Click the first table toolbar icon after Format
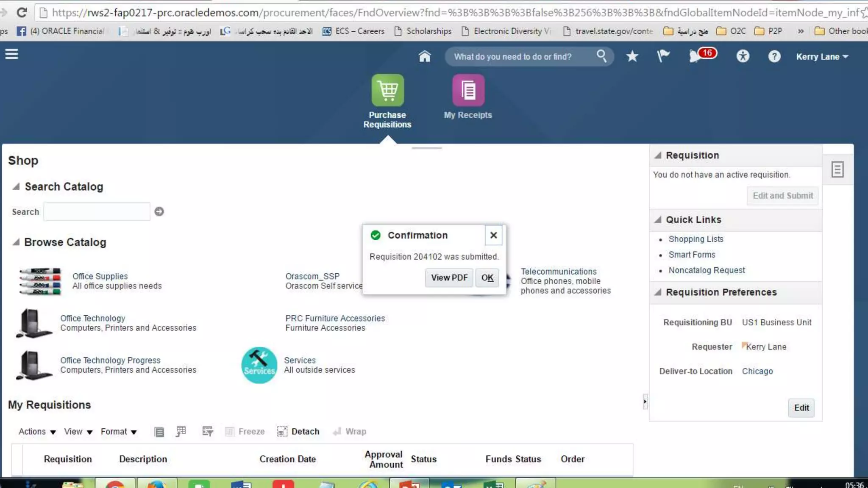This screenshot has width=868, height=488. click(159, 432)
